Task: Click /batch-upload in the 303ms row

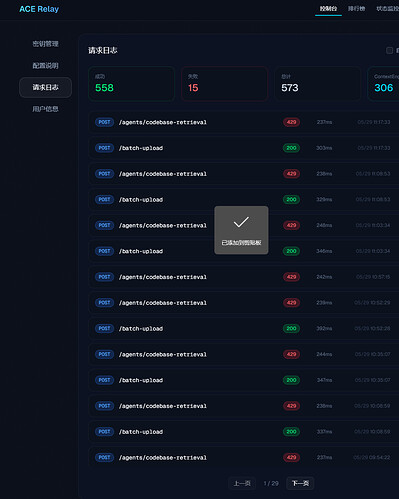Action: 141,148
